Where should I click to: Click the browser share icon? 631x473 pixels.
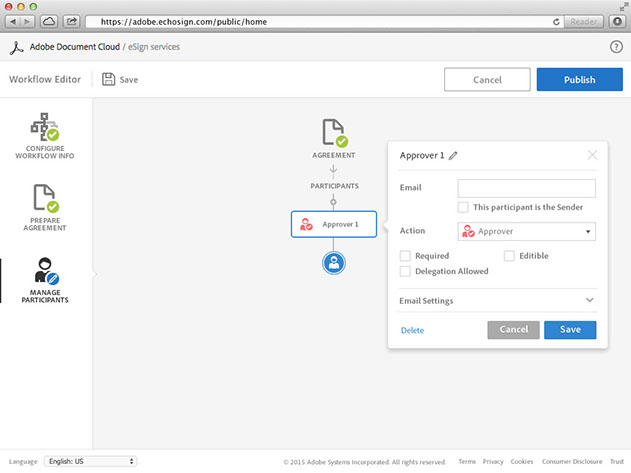(72, 21)
